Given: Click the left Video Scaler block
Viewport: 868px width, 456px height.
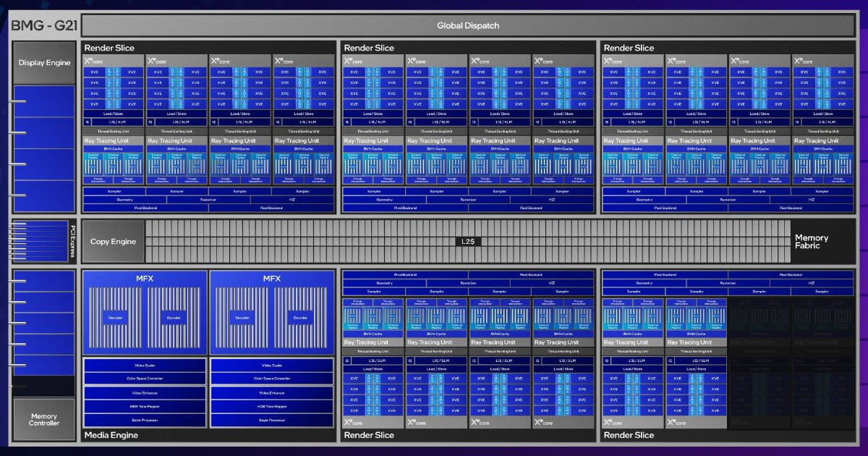Looking at the screenshot, I should tap(145, 365).
